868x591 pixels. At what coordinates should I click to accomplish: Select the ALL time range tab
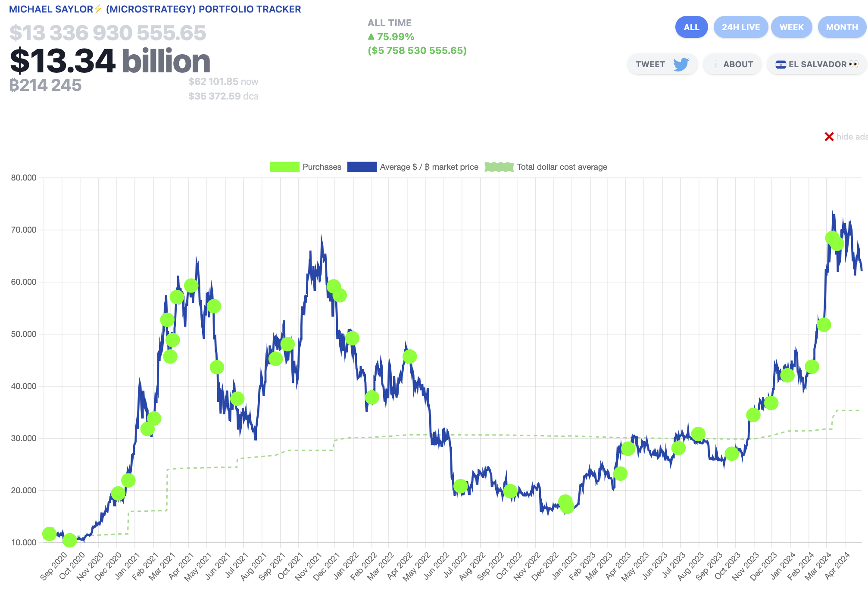point(691,27)
